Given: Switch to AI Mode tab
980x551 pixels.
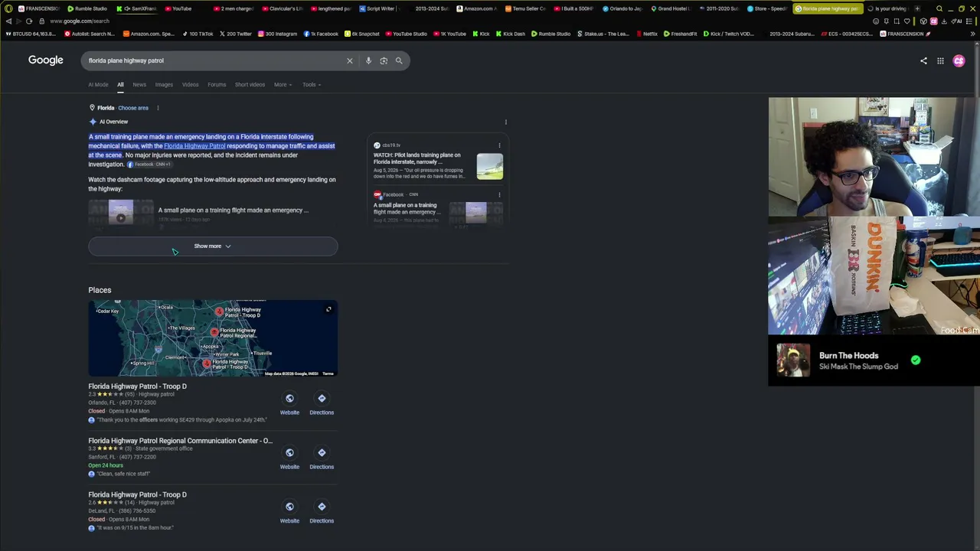Looking at the screenshot, I should coord(98,85).
